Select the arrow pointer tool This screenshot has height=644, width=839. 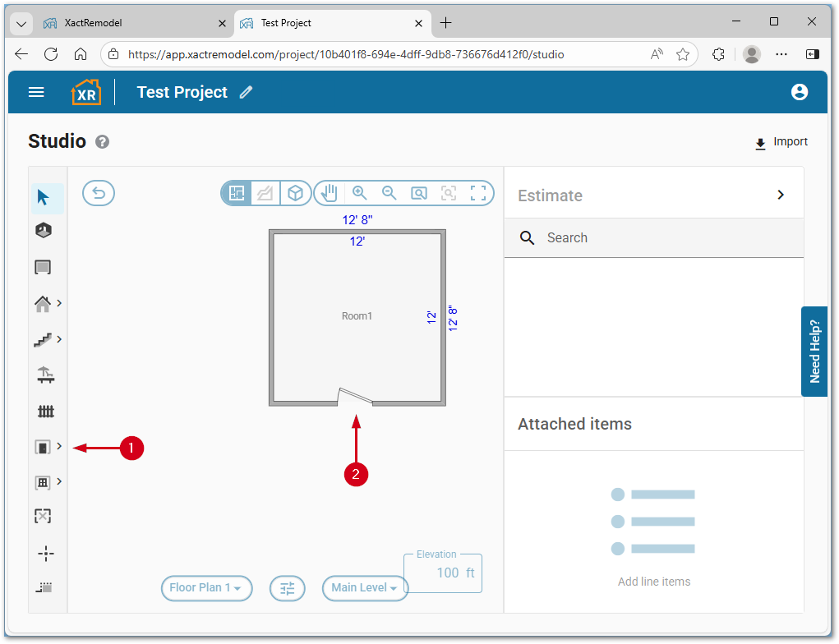pyautogui.click(x=44, y=198)
